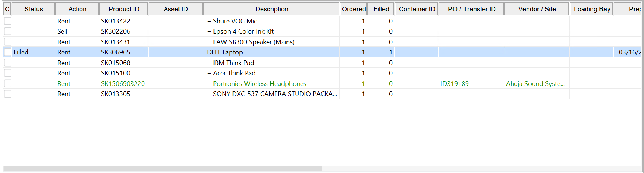Sort by the Status column header
The image size is (644, 173).
(x=34, y=9)
